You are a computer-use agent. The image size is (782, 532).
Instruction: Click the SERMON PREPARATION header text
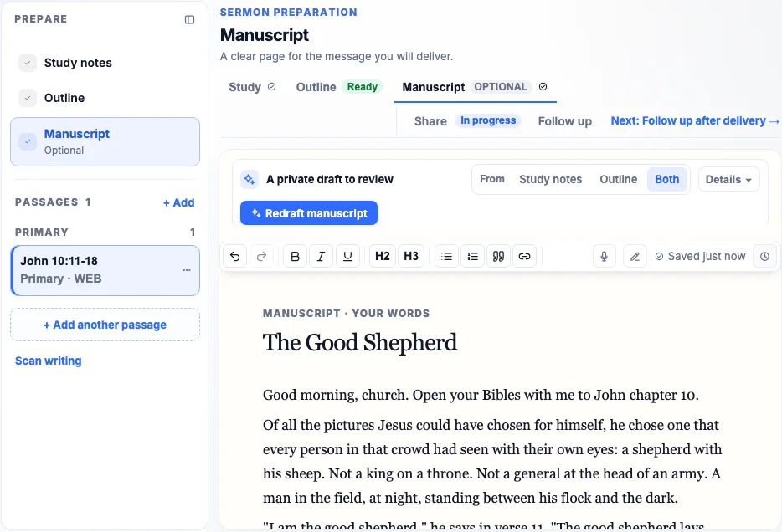(x=289, y=13)
